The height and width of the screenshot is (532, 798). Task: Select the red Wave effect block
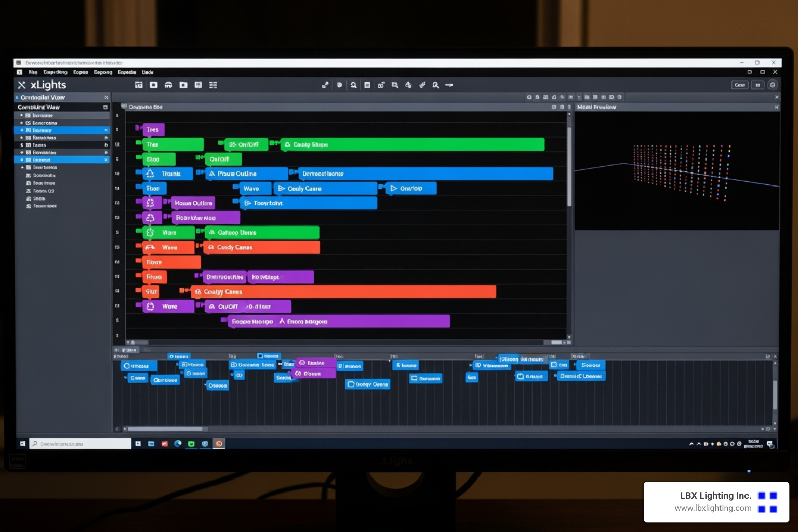[168, 247]
